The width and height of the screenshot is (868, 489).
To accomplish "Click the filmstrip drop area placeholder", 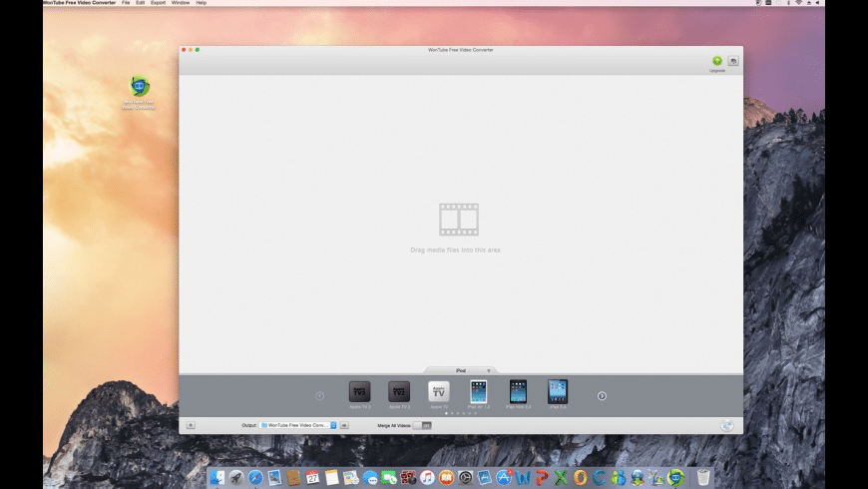I will (x=459, y=220).
